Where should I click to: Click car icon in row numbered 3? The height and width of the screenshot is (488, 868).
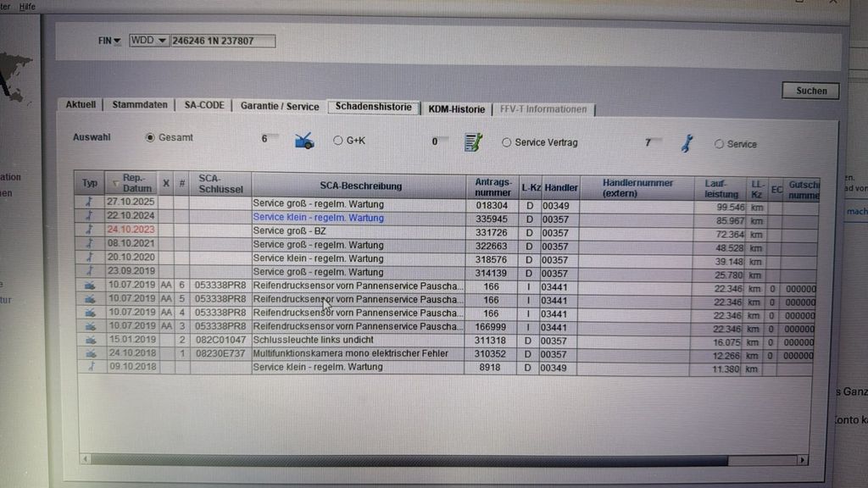(90, 326)
